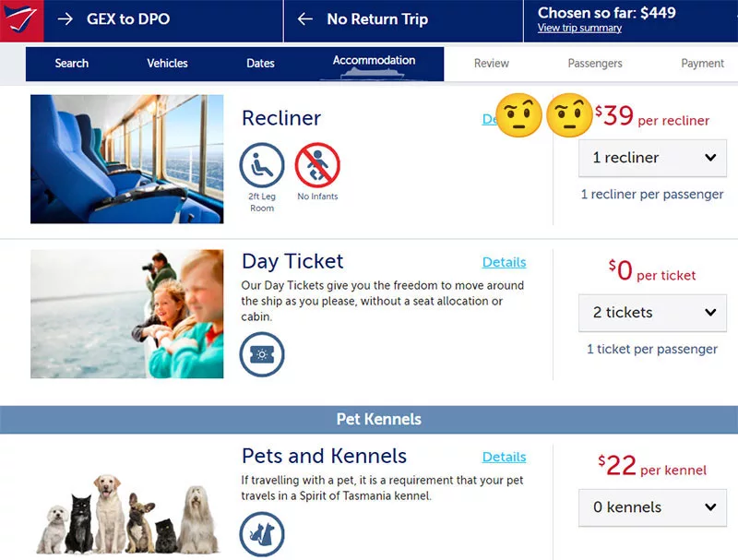
Task: Open the Day Ticket quantity dropdown
Action: pyautogui.click(x=652, y=313)
